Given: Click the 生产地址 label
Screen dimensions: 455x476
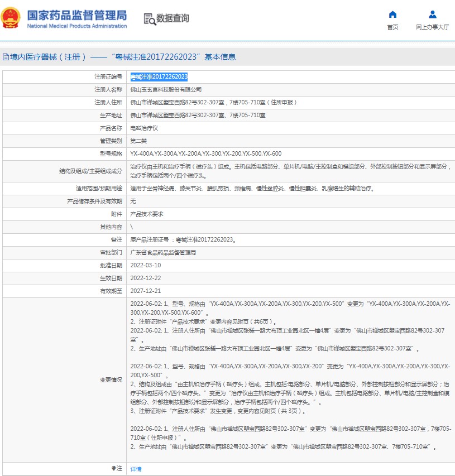Looking at the screenshot, I should click(x=111, y=116).
